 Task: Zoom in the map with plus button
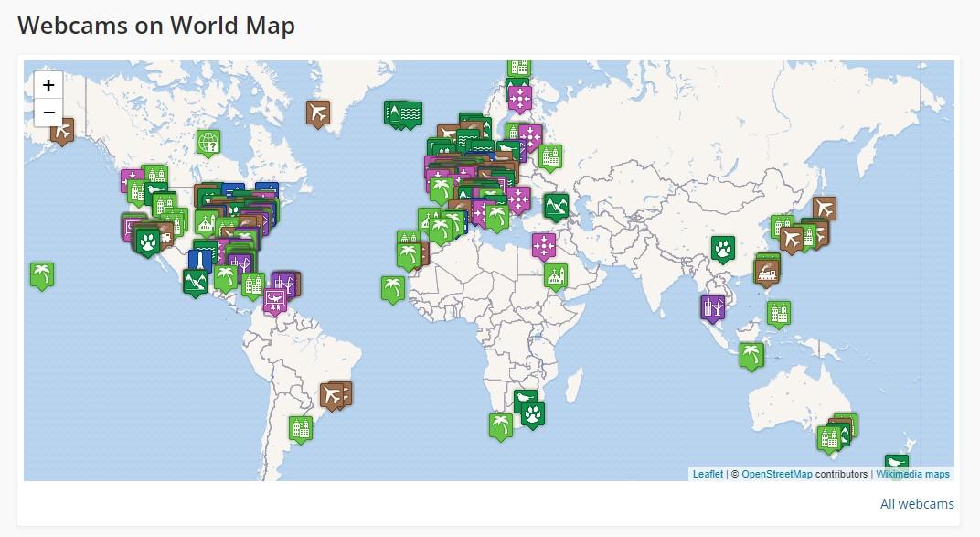pyautogui.click(x=48, y=84)
